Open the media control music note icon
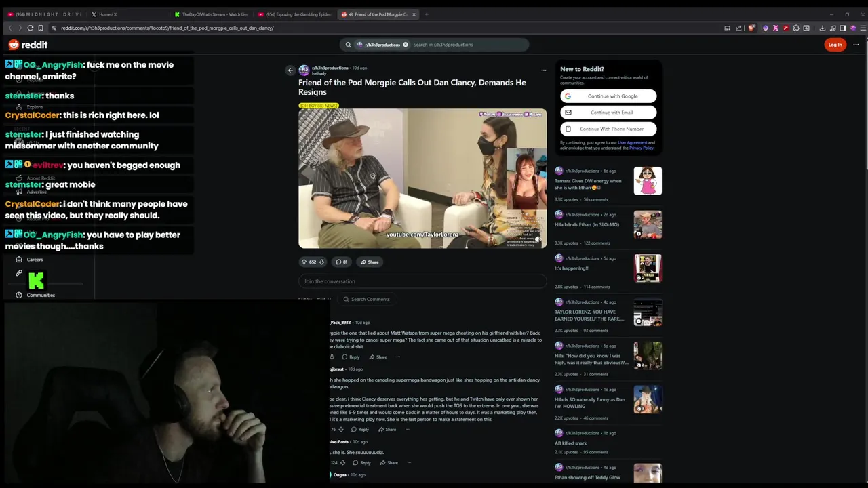Image resolution: width=868 pixels, height=488 pixels. pos(833,28)
